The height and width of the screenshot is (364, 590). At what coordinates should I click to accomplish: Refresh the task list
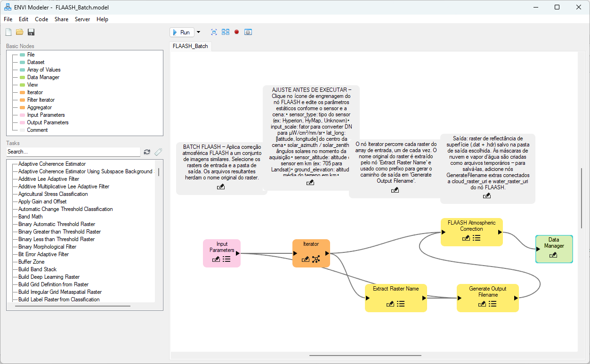tap(147, 152)
